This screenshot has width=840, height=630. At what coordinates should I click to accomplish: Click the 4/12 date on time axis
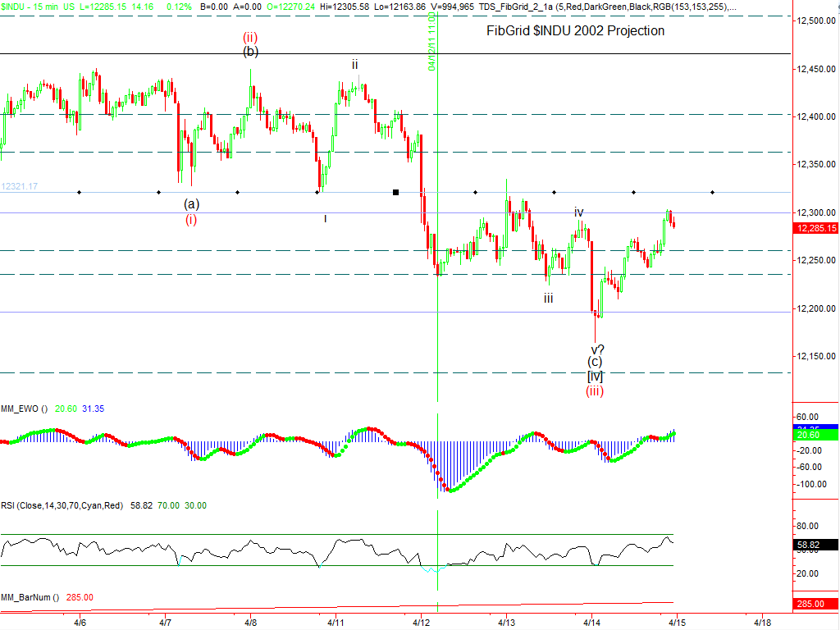click(422, 623)
